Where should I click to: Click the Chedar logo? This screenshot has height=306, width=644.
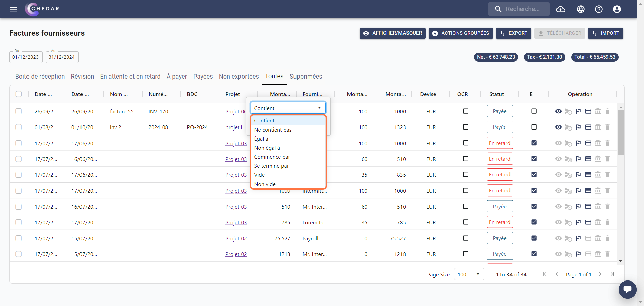(42, 9)
